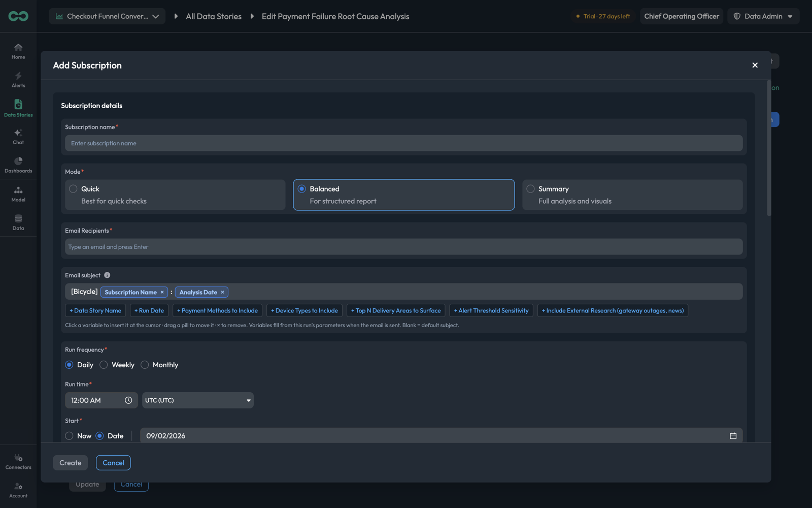Click the shield icon beside Data Admin
The height and width of the screenshot is (508, 812).
[737, 16]
